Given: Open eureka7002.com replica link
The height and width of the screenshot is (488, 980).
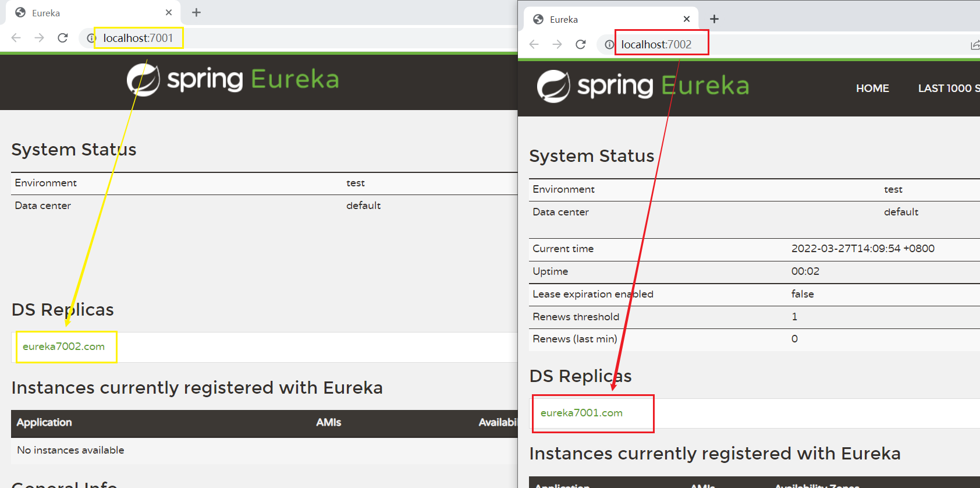Looking at the screenshot, I should pyautogui.click(x=63, y=346).
